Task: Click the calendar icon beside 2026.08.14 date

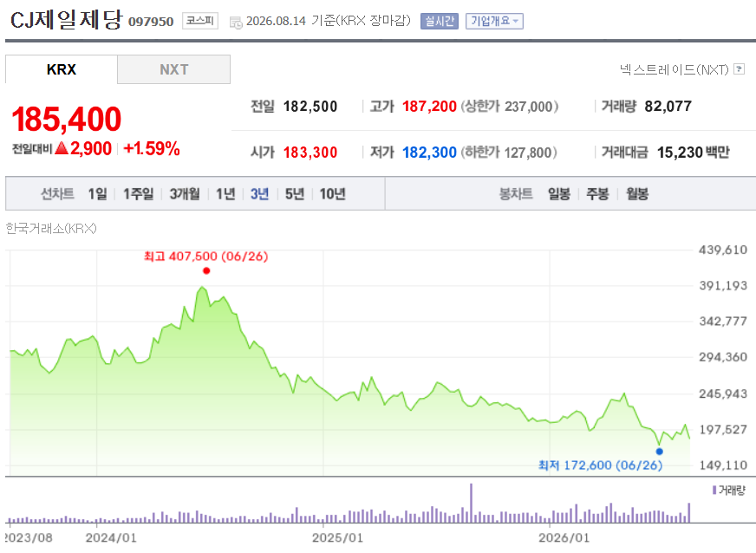Action: [236, 23]
